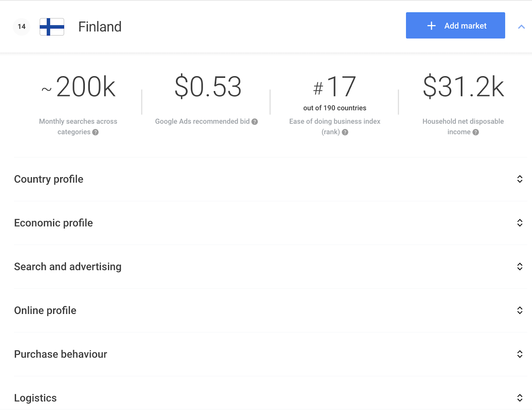Viewport: 532px width, 412px height.
Task: Click the 'Monthly searches across categories' label
Action: (78, 127)
